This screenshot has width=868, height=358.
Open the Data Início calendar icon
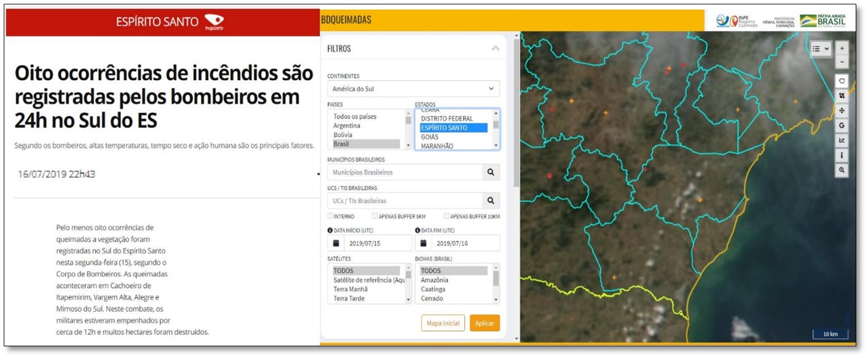336,243
